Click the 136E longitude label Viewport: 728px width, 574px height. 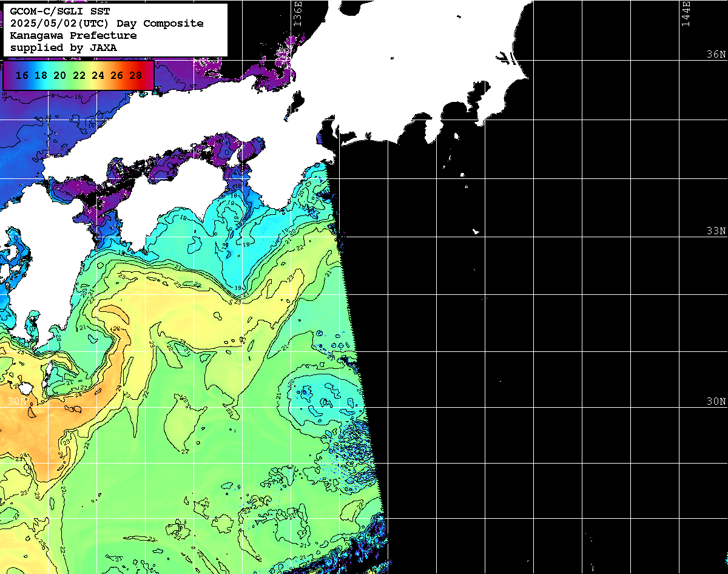point(298,13)
